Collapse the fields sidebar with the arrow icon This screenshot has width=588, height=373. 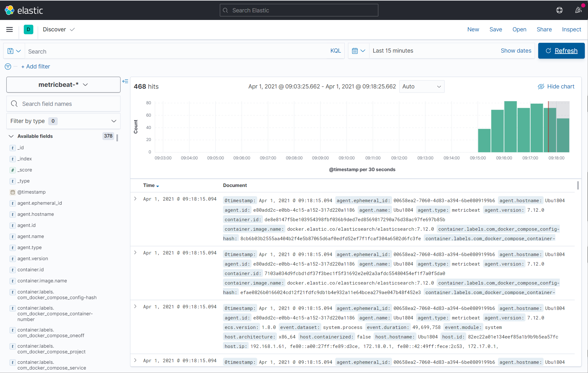pos(125,81)
